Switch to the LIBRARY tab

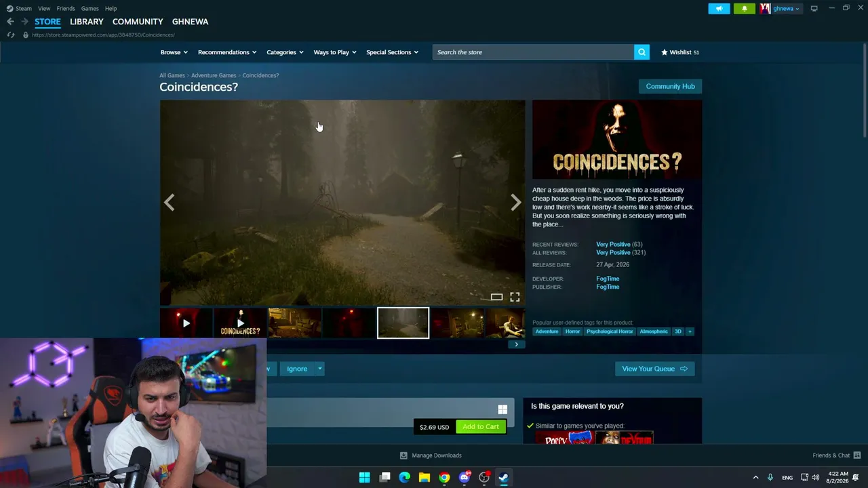coord(87,22)
